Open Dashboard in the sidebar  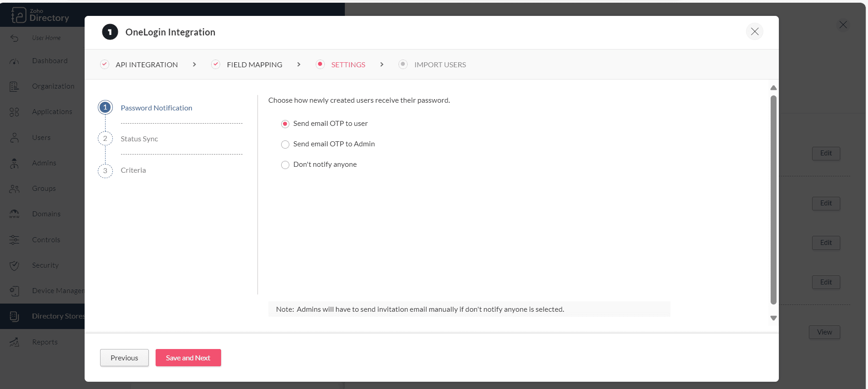(x=50, y=61)
